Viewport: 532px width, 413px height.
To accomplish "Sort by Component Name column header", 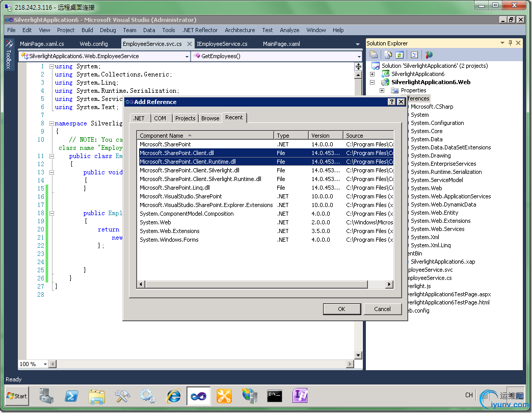I will click(205, 136).
